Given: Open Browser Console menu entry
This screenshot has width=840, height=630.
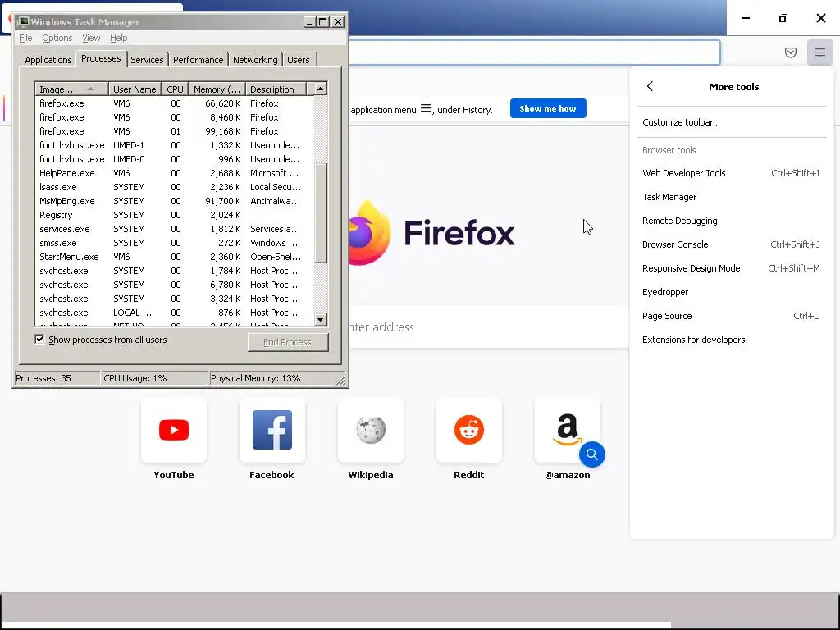Looking at the screenshot, I should [x=732, y=244].
